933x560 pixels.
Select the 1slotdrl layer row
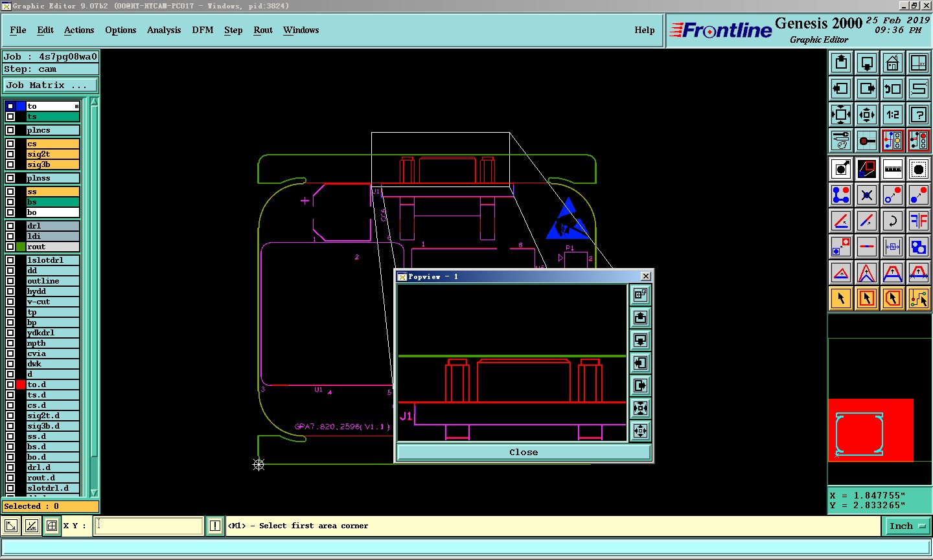(53, 260)
